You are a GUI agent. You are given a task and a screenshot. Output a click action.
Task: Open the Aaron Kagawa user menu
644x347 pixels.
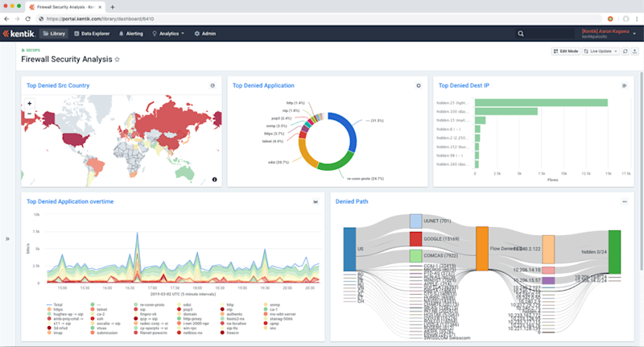608,34
